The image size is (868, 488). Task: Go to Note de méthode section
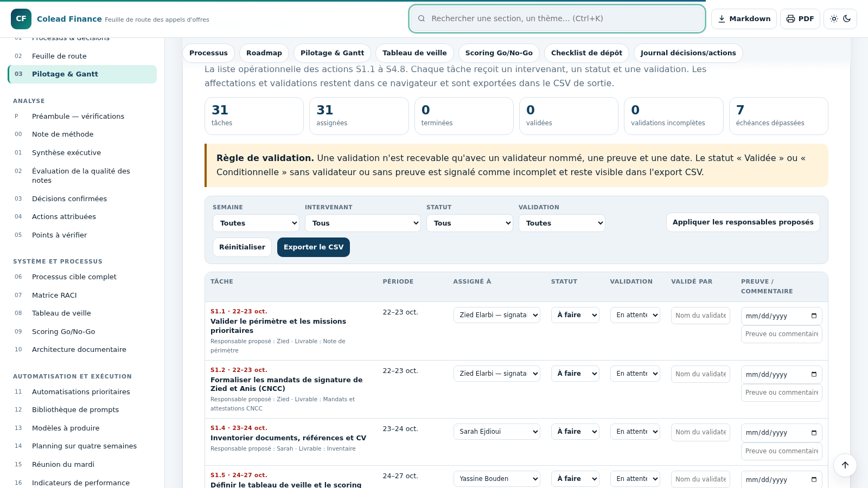82,134
